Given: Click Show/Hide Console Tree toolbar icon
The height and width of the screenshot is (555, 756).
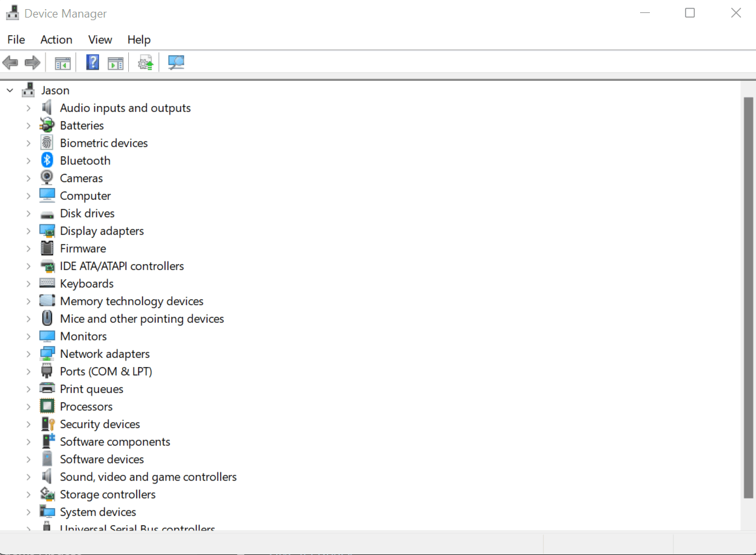Looking at the screenshot, I should [x=63, y=62].
